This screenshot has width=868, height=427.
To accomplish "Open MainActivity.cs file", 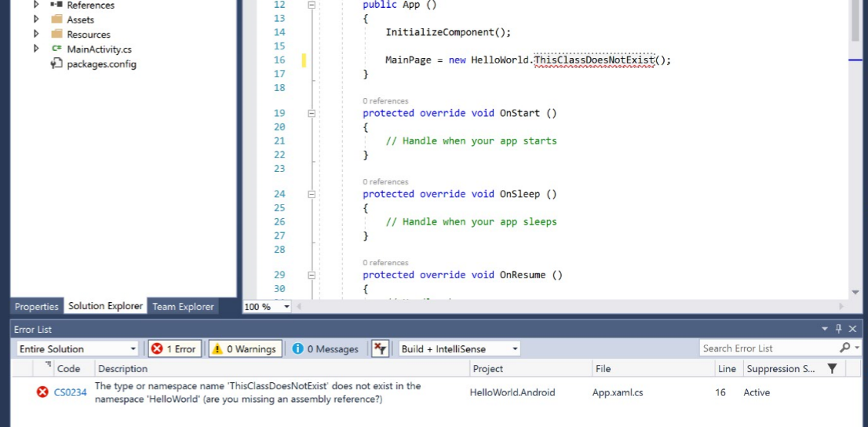I will [x=99, y=49].
